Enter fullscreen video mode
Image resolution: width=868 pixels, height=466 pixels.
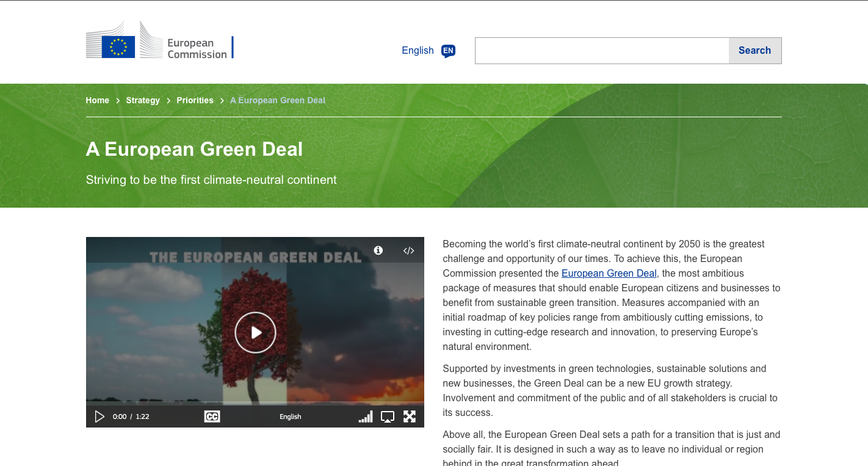coord(410,417)
